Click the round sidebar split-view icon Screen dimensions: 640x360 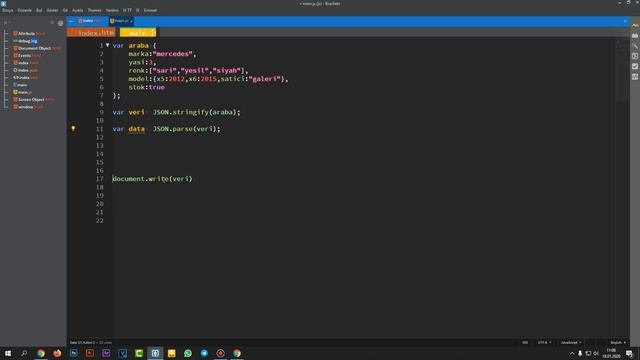[x=60, y=23]
